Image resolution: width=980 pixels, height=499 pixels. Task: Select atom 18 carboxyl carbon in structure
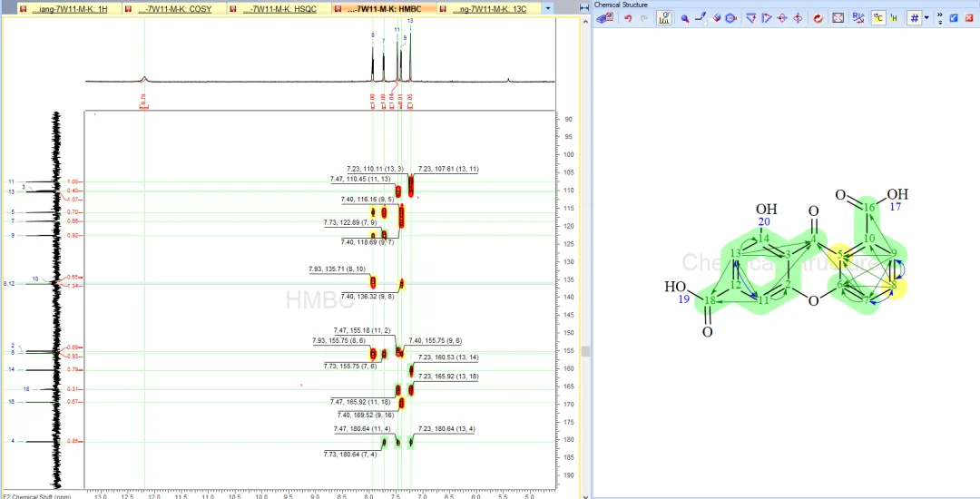(710, 301)
